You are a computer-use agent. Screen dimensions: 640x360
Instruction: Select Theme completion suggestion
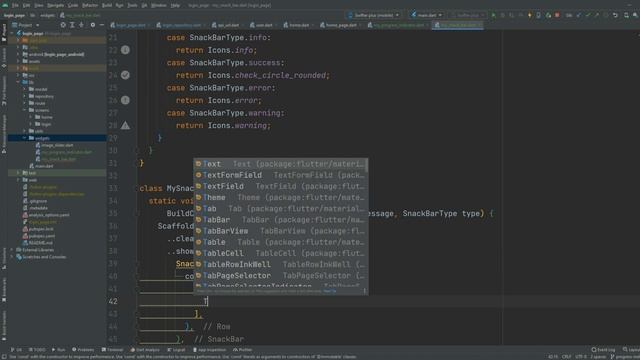280,198
